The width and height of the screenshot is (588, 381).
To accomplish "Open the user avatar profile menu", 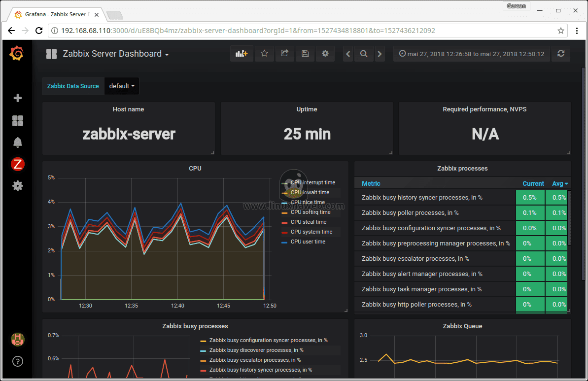I will (x=18, y=340).
